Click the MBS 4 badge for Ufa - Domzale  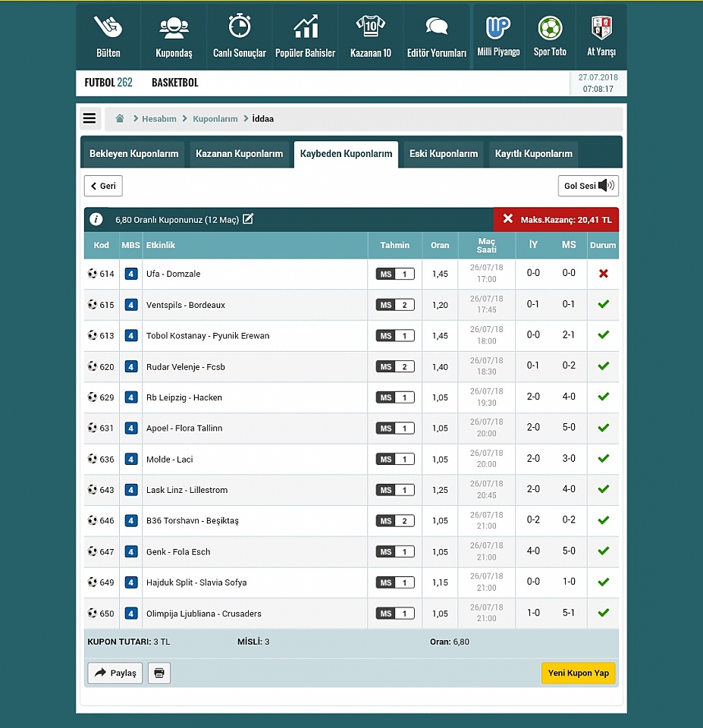[x=131, y=274]
